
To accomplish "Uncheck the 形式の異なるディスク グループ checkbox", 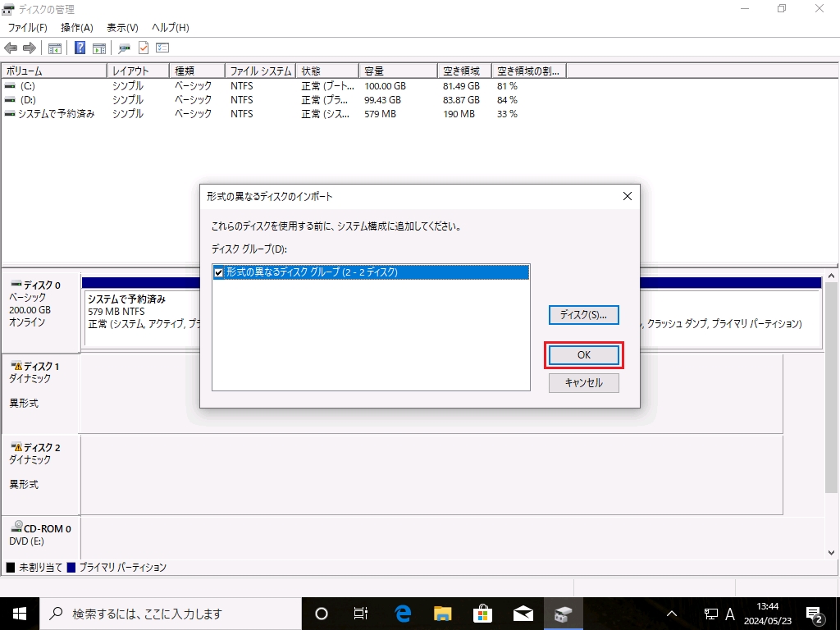I will [218, 272].
